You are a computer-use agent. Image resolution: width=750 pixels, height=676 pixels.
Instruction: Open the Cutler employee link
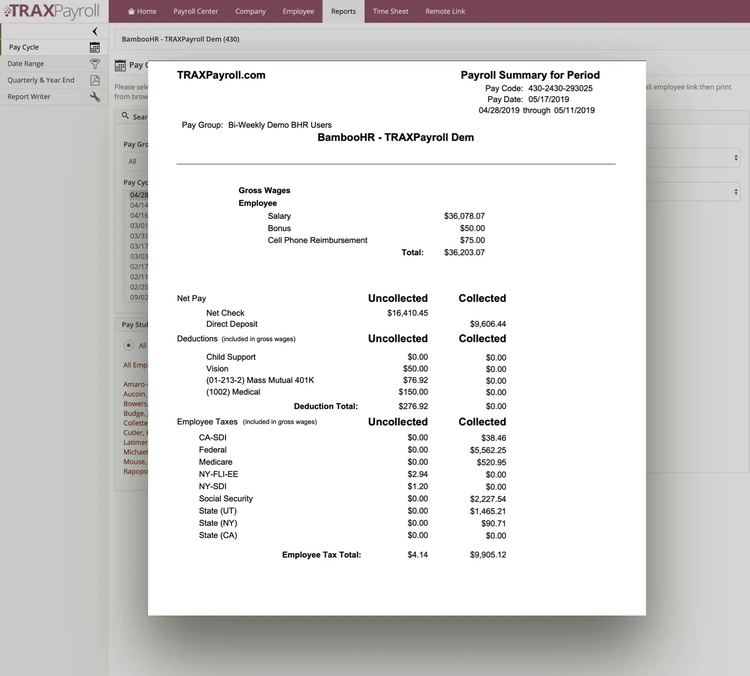pyautogui.click(x=135, y=432)
